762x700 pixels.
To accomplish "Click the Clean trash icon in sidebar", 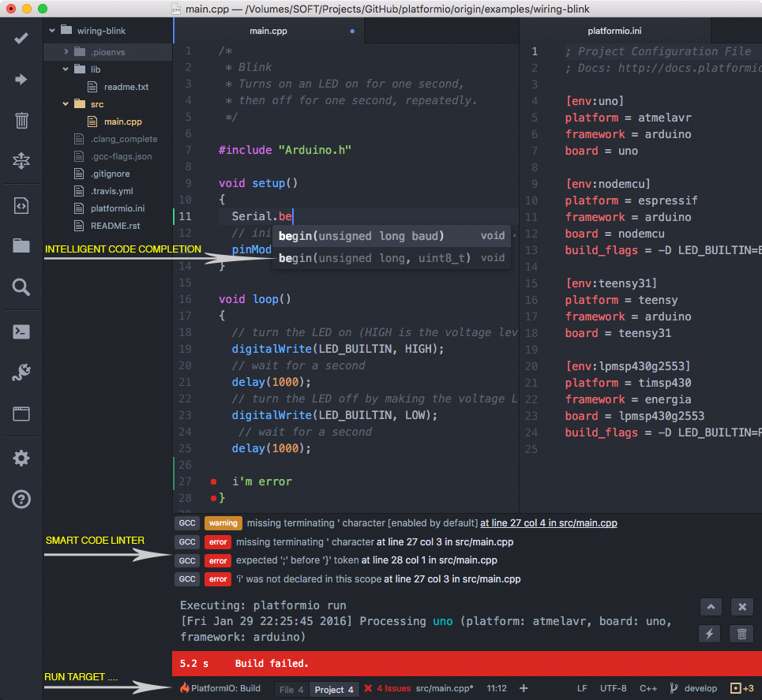I will (21, 120).
